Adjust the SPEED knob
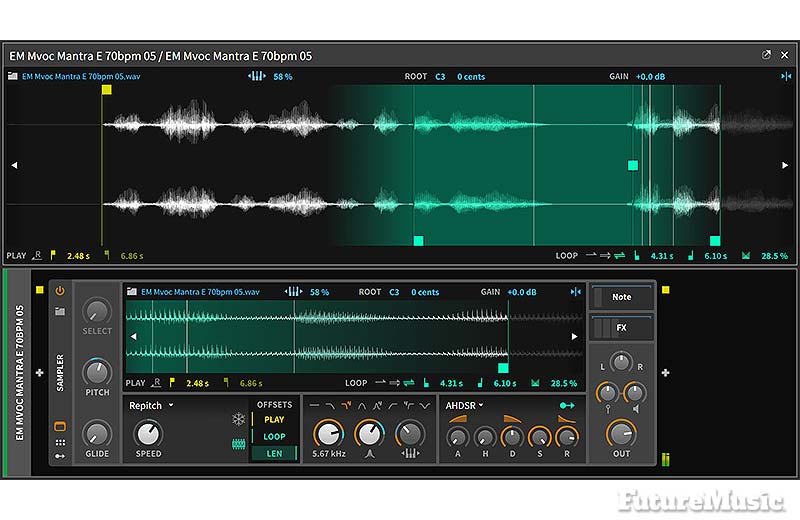 pyautogui.click(x=148, y=434)
